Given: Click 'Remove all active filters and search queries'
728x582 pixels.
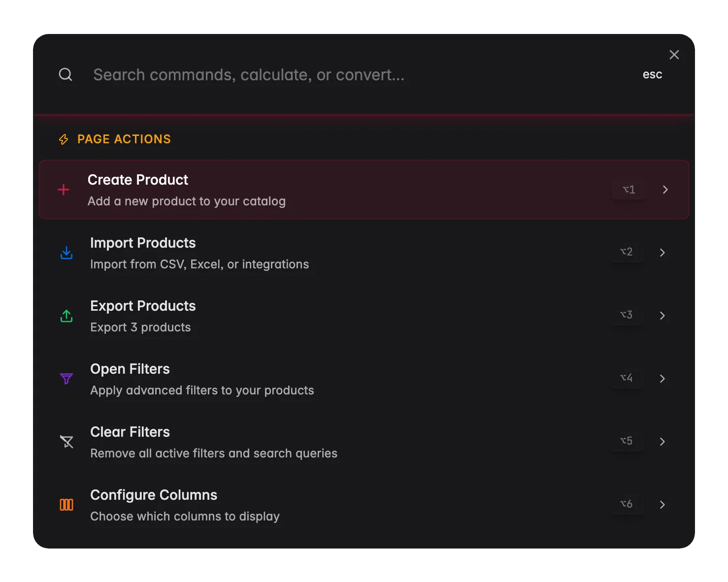Looking at the screenshot, I should pos(214,453).
